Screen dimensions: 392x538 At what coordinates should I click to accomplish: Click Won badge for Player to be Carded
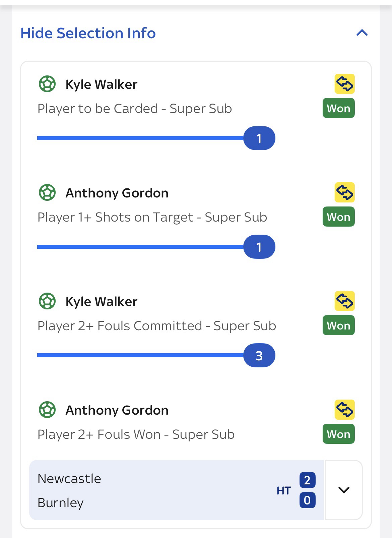(x=338, y=108)
